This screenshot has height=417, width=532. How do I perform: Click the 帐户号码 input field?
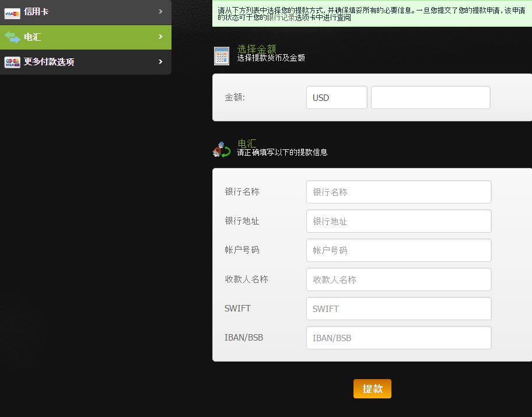click(398, 250)
